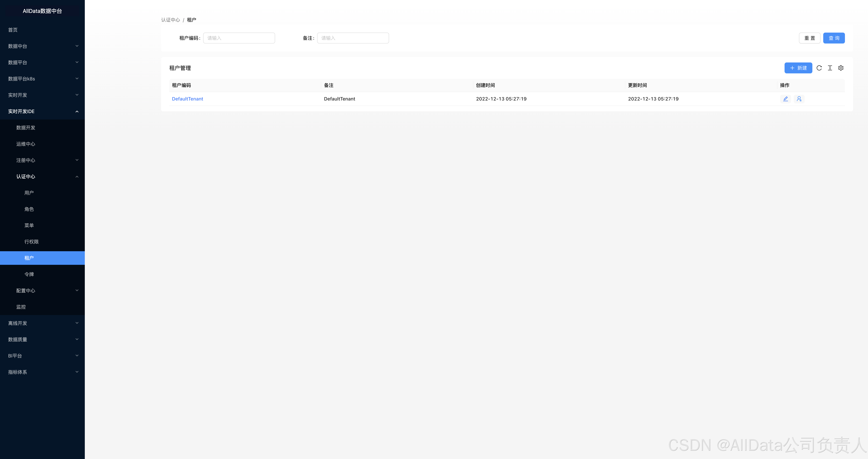Click 认证中心 (auth center) in the breadcrumb
Viewport: 868px width, 459px height.
pyautogui.click(x=170, y=20)
